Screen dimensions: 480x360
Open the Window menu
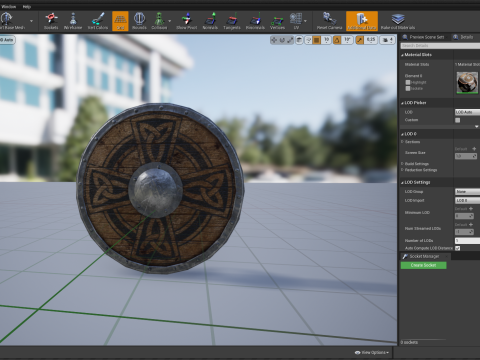(9, 6)
